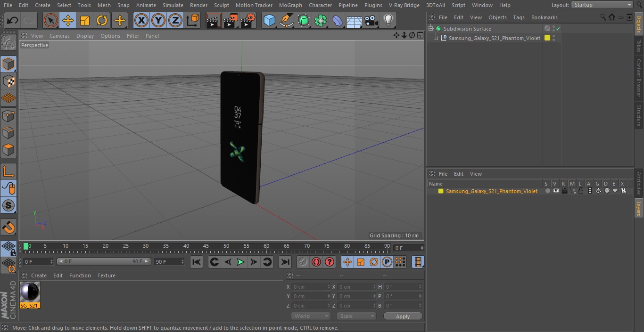Go to start of animation
The width and height of the screenshot is (644, 332).
(197, 262)
